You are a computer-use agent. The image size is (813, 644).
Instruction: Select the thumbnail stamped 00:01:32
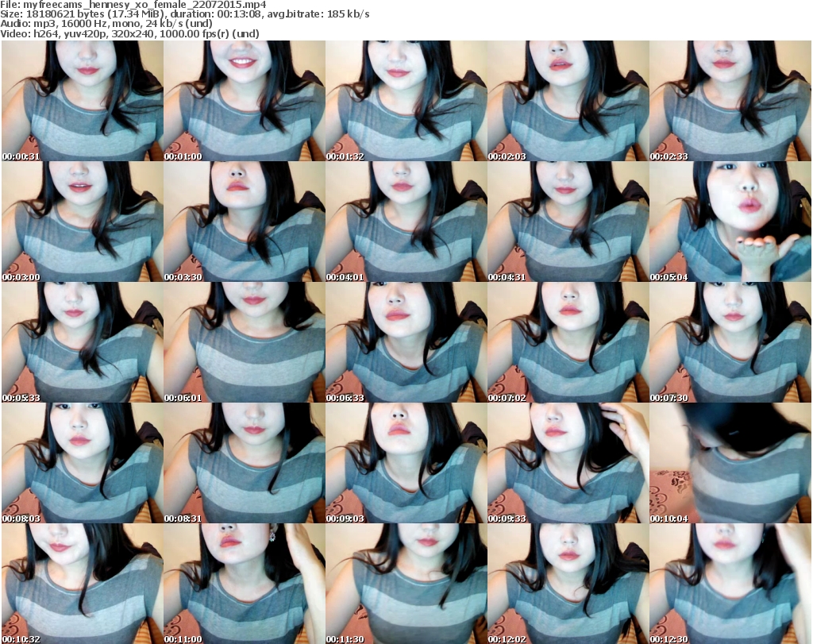click(406, 101)
